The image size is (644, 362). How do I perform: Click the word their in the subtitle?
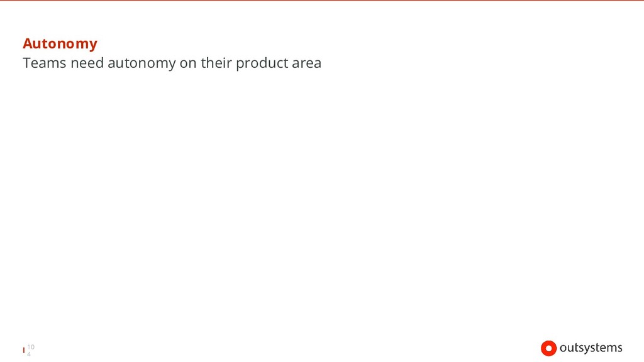(x=216, y=63)
